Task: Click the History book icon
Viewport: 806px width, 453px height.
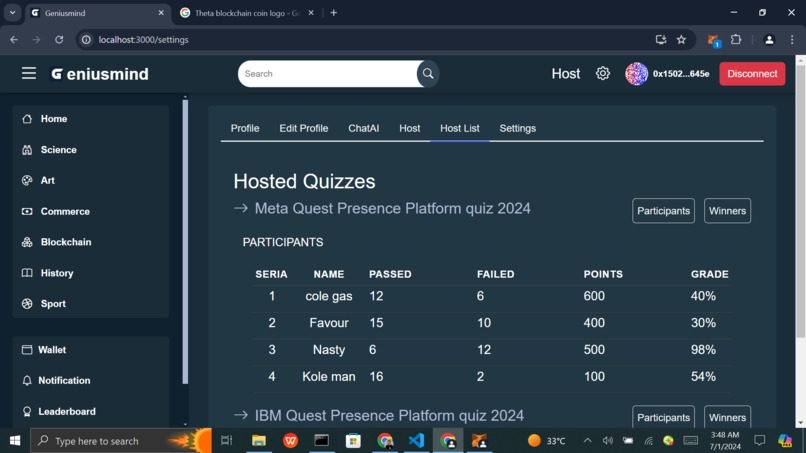Action: coord(27,273)
